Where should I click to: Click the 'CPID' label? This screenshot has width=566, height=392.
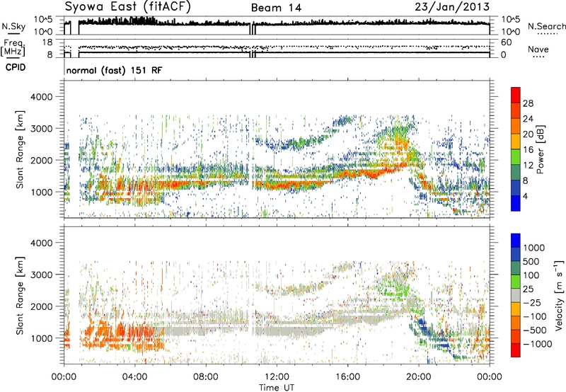tap(16, 67)
